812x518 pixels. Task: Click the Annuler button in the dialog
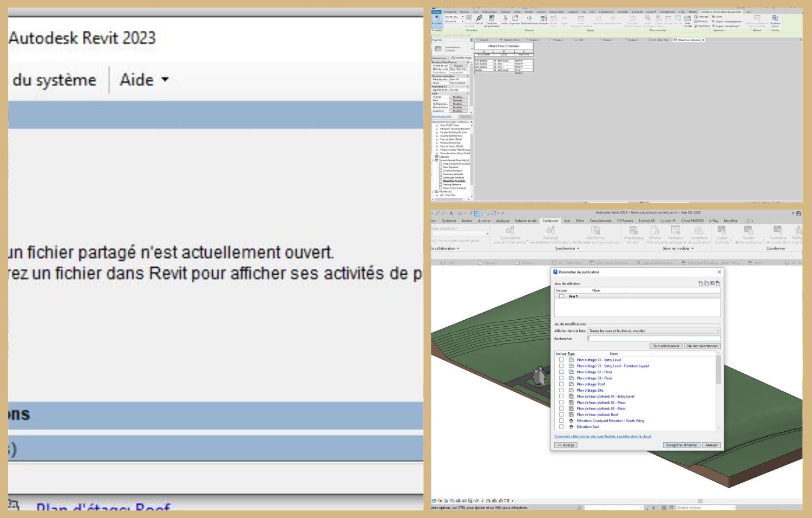(712, 445)
